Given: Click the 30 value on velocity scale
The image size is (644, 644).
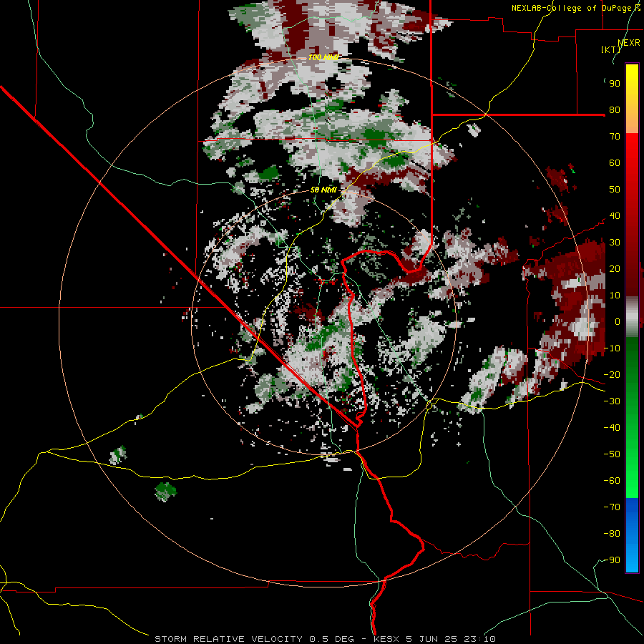Looking at the screenshot, I should [615, 243].
